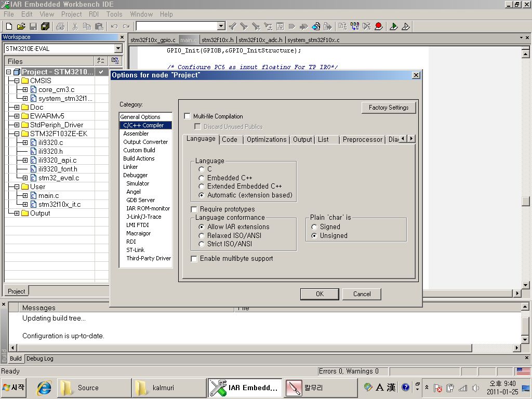Click the file icon of ili9320.h
The height and width of the screenshot is (399, 532).
pos(33,151)
